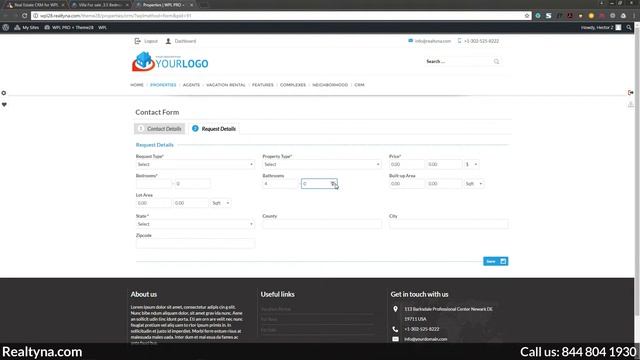This screenshot has height=360, width=640.
Task: Open My Sites in admin bar
Action: pyautogui.click(x=27, y=27)
